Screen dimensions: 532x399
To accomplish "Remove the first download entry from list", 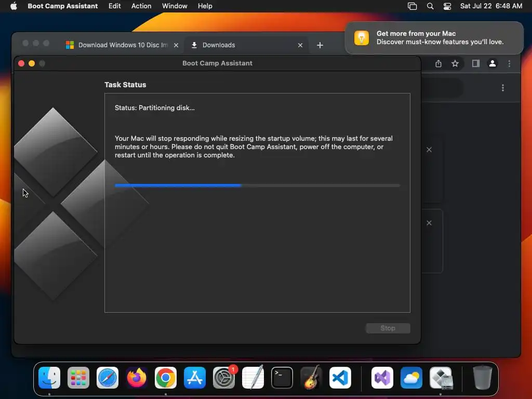I will 429,150.
